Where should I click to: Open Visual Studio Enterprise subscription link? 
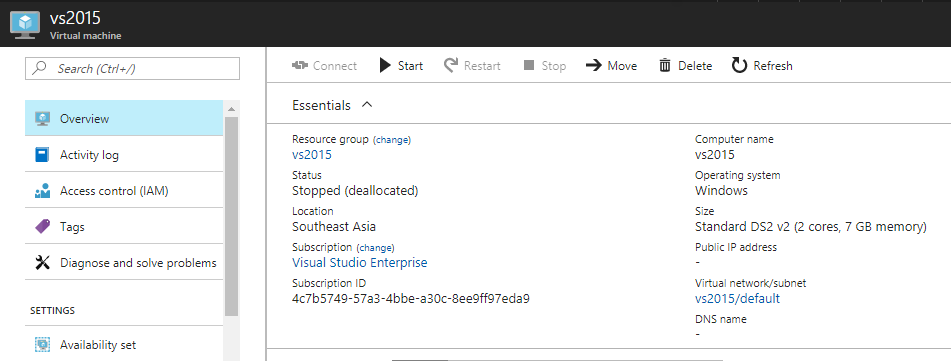360,263
